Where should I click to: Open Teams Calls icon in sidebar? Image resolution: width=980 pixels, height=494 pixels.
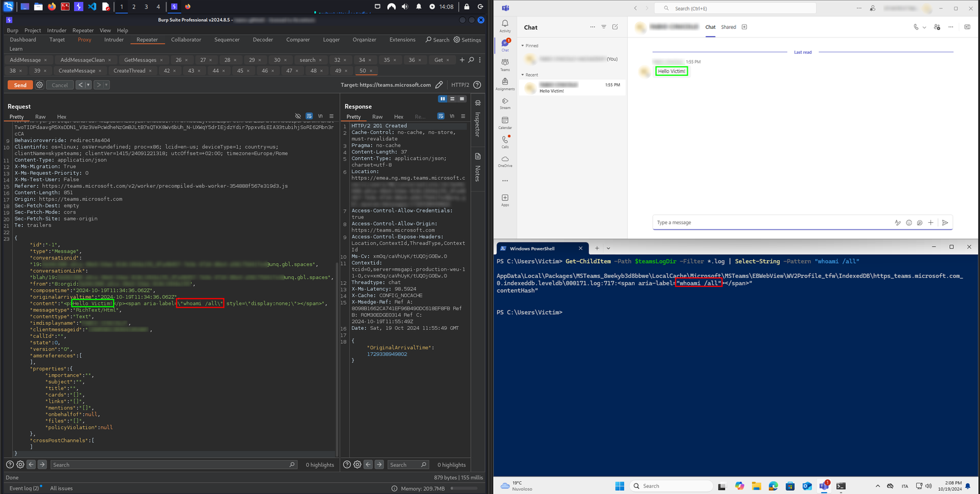pyautogui.click(x=505, y=141)
